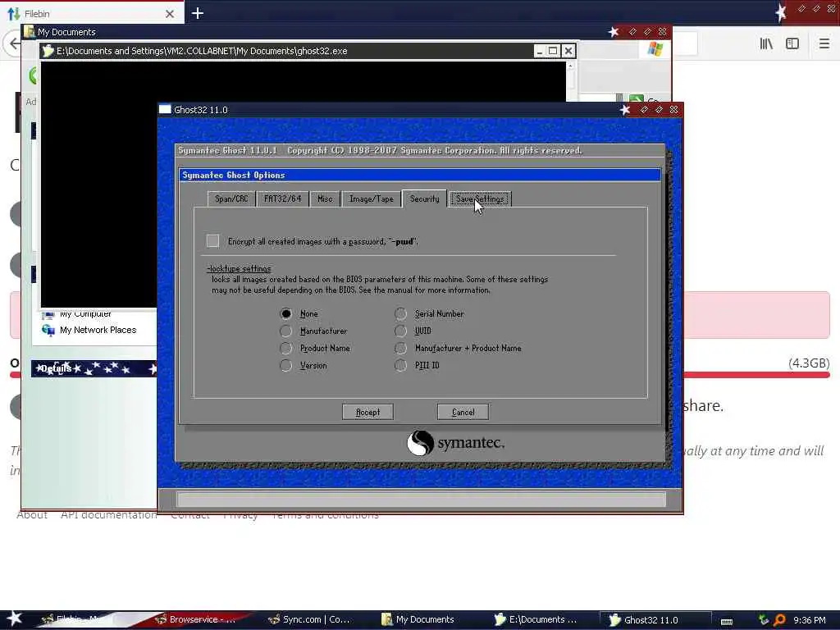The width and height of the screenshot is (840, 630).
Task: Toggle the browser sidebar icon
Action: [792, 44]
